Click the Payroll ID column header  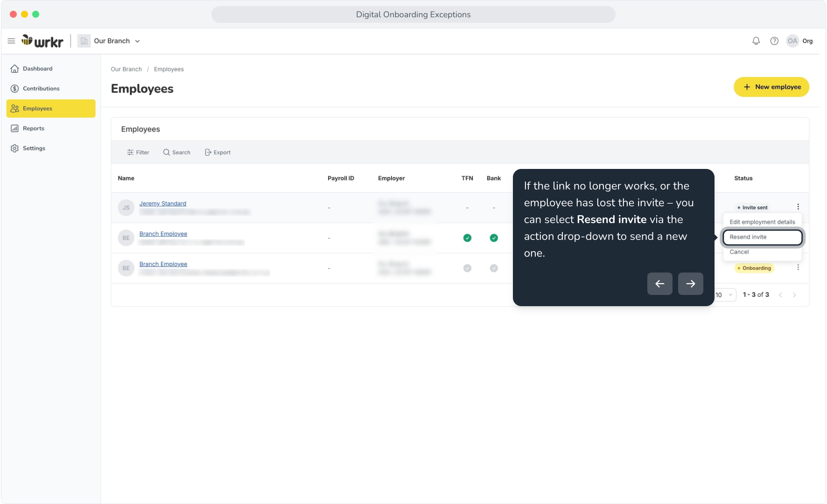click(x=341, y=178)
